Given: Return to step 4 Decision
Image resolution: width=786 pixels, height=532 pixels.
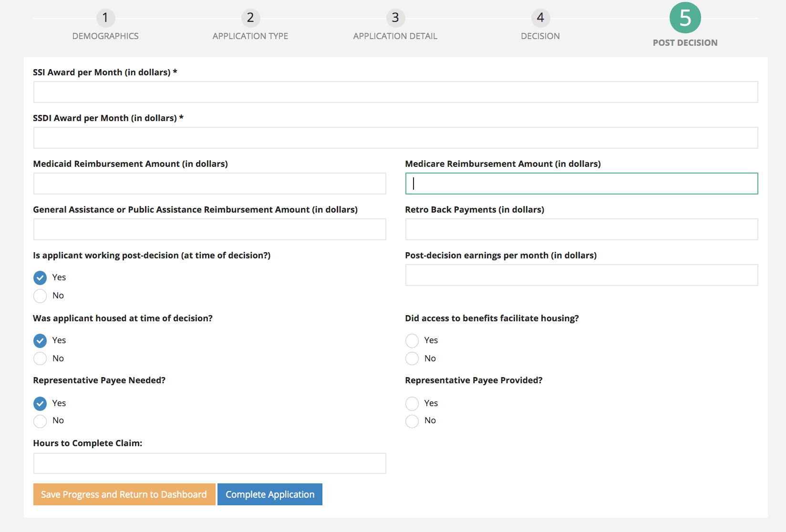Looking at the screenshot, I should point(540,18).
